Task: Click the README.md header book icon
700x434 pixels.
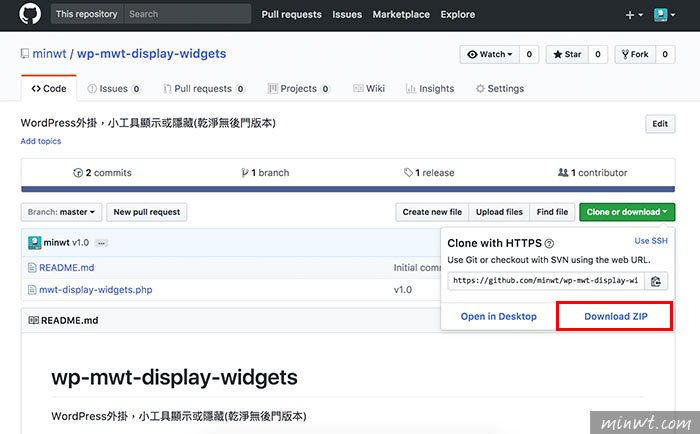Action: [x=33, y=320]
